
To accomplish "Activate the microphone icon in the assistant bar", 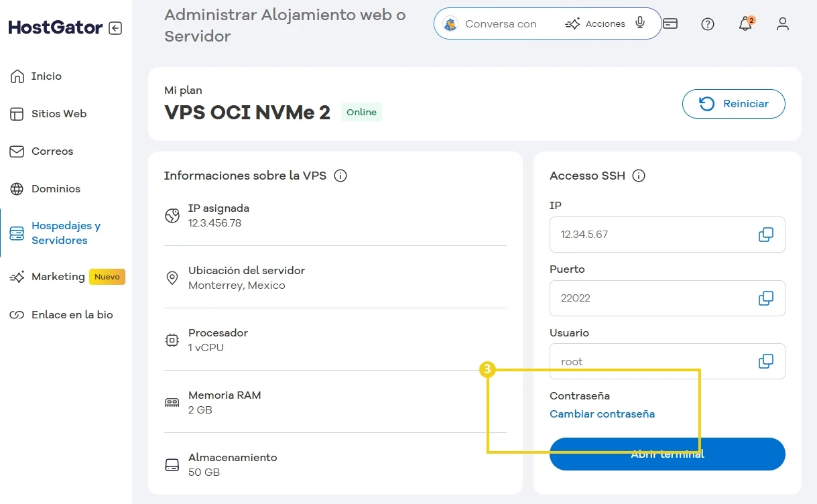I will click(640, 23).
